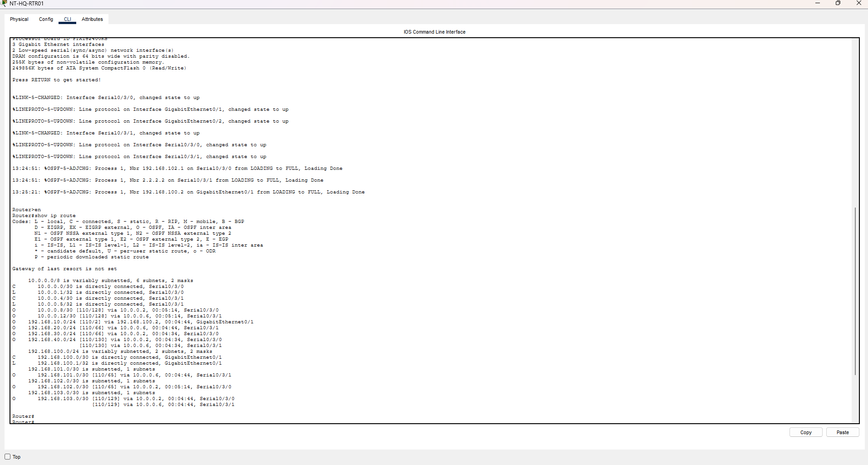Open the Config tab
This screenshot has height=465, width=868.
click(x=46, y=19)
